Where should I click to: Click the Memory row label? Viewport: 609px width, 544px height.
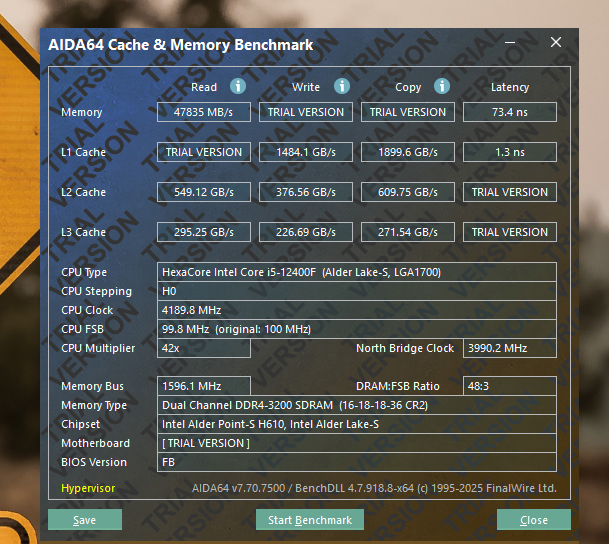pos(82,113)
